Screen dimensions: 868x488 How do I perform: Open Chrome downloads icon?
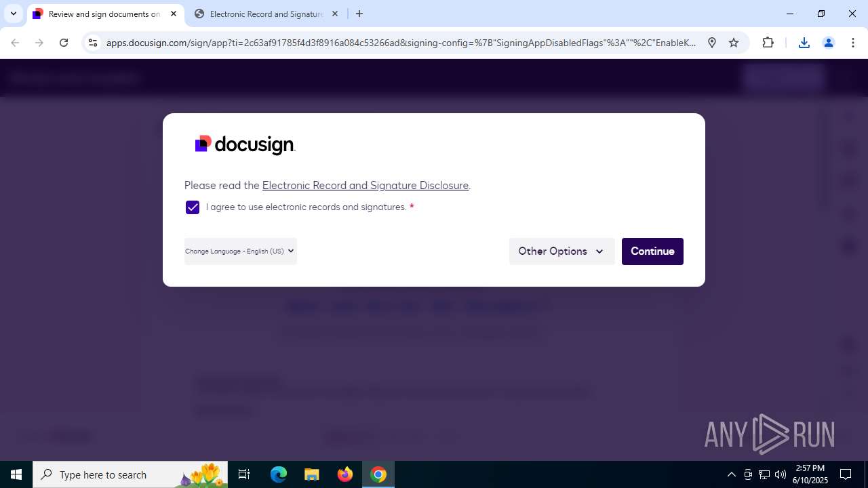click(804, 43)
